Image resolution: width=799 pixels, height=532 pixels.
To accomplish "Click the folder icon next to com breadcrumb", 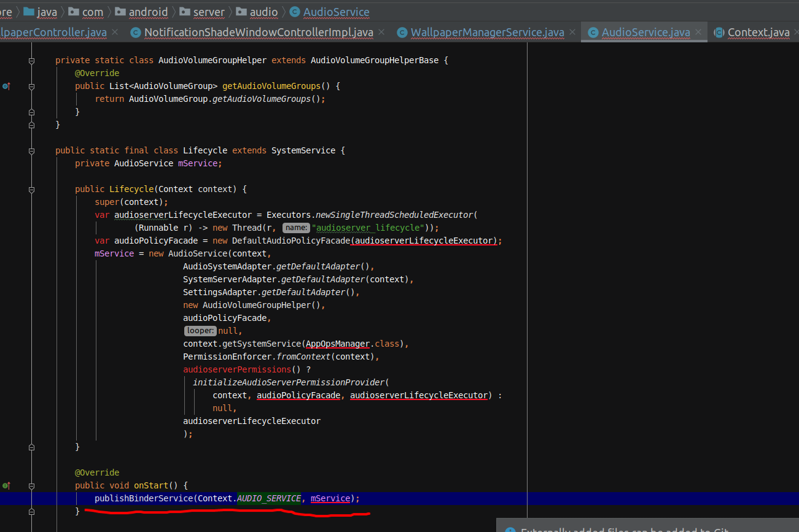I will click(x=74, y=12).
